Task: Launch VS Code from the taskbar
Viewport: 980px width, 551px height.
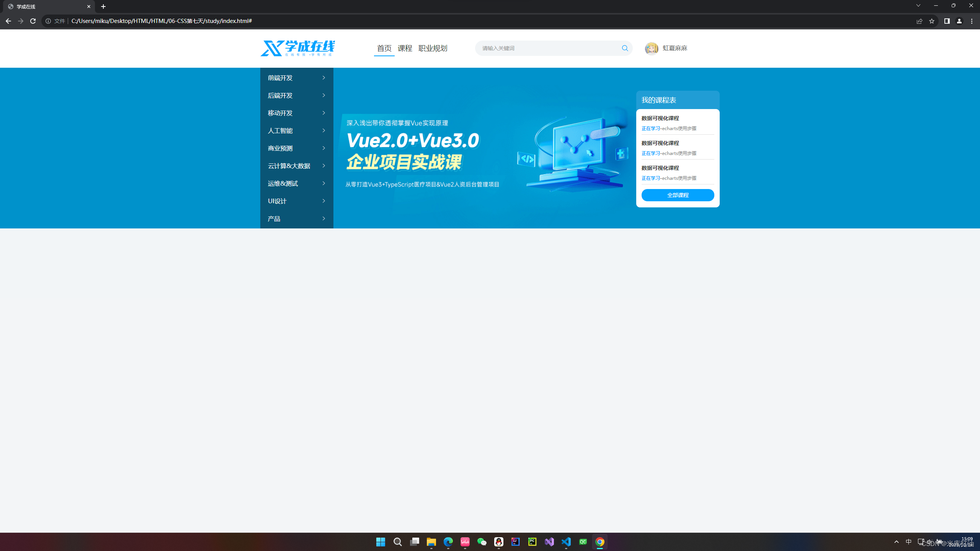Action: click(566, 542)
